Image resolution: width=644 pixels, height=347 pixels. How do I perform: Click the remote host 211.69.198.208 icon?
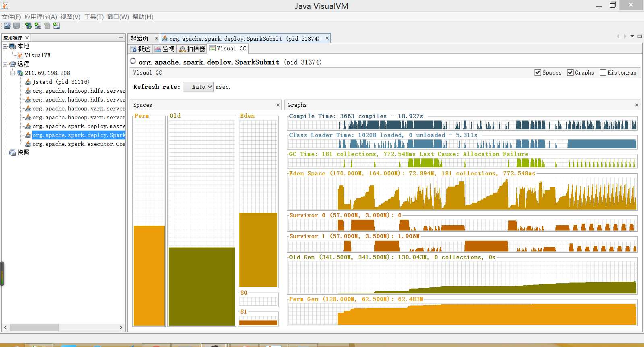pyautogui.click(x=20, y=73)
